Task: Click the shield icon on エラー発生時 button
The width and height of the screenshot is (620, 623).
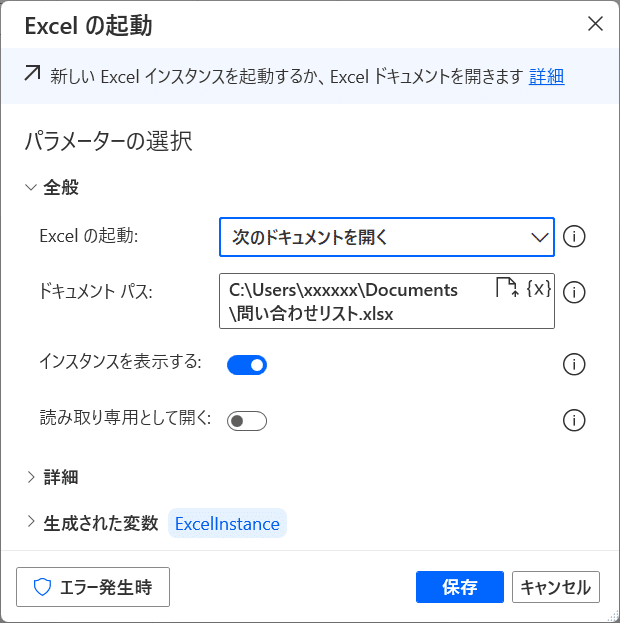Action: coord(43,587)
